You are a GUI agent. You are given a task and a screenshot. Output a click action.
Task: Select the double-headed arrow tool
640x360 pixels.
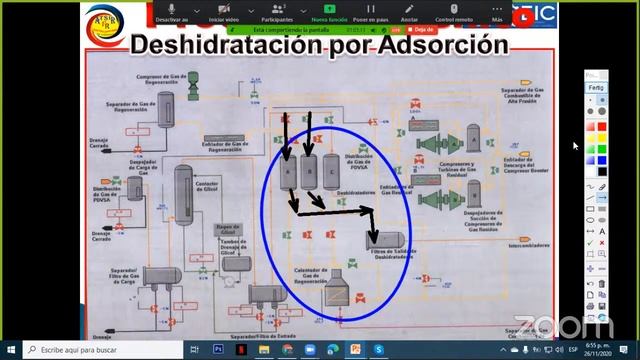click(x=590, y=231)
